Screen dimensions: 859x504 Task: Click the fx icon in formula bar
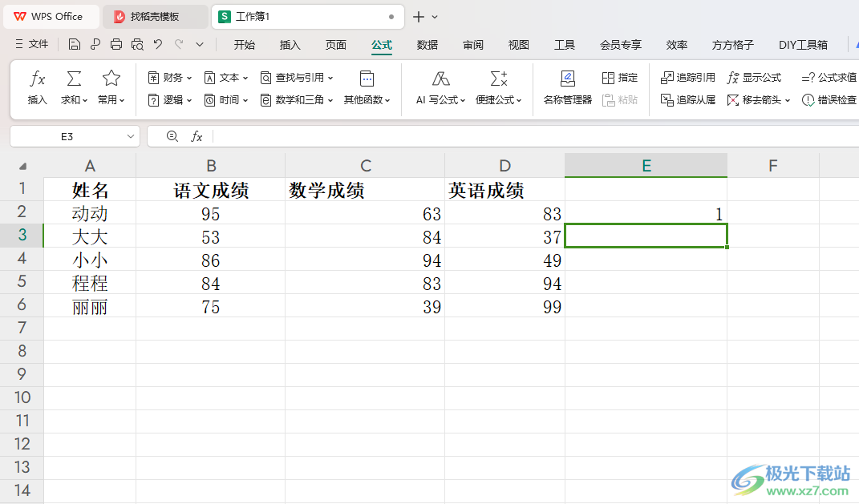click(197, 136)
